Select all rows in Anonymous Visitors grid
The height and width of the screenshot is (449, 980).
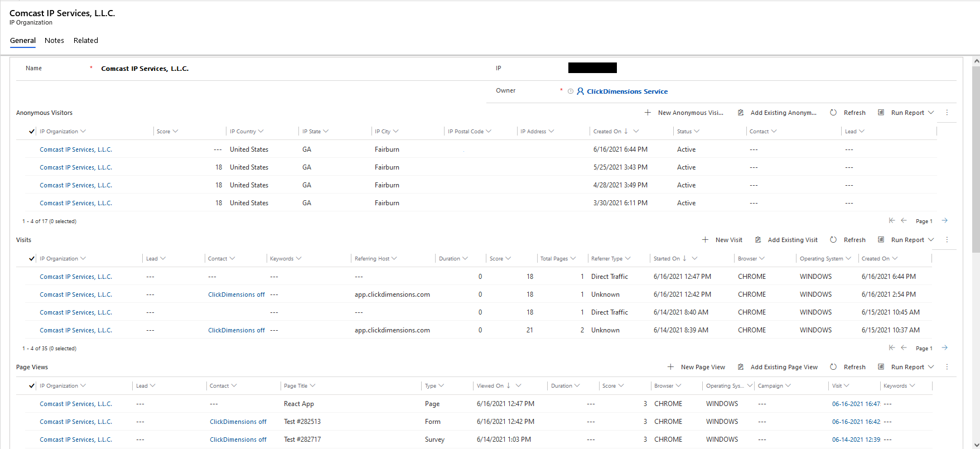32,132
